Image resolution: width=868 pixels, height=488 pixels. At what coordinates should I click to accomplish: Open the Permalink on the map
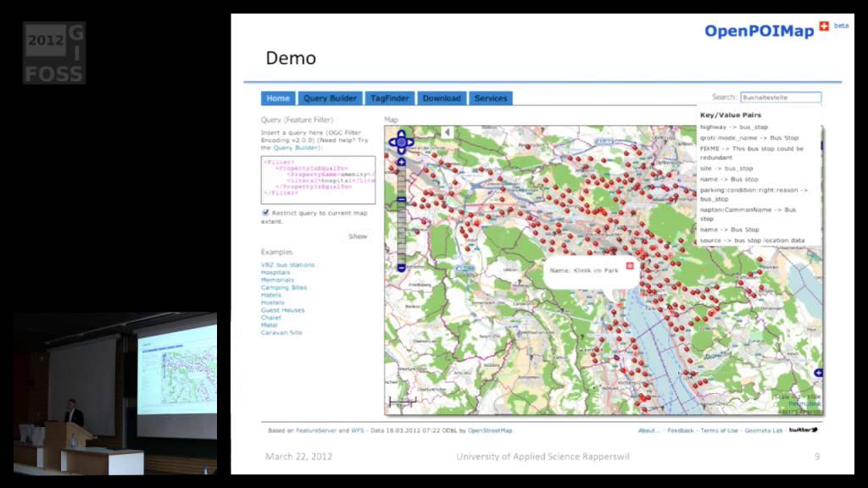[x=805, y=404]
